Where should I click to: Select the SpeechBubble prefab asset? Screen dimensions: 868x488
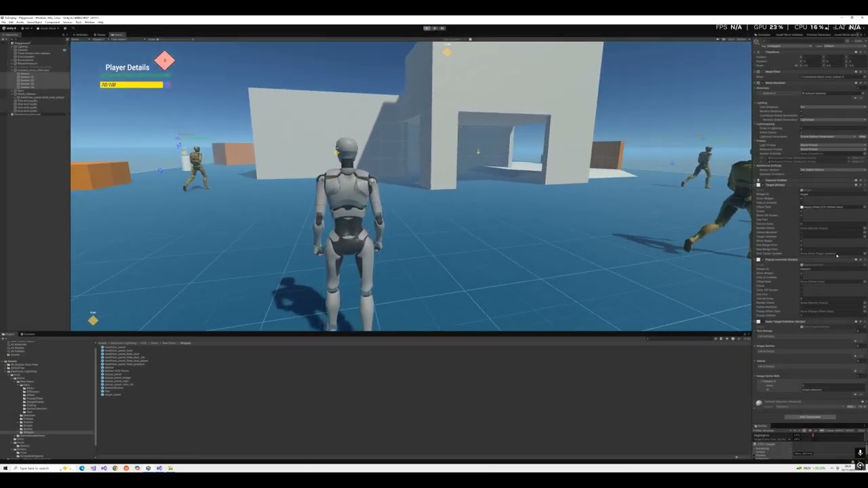pos(112,388)
